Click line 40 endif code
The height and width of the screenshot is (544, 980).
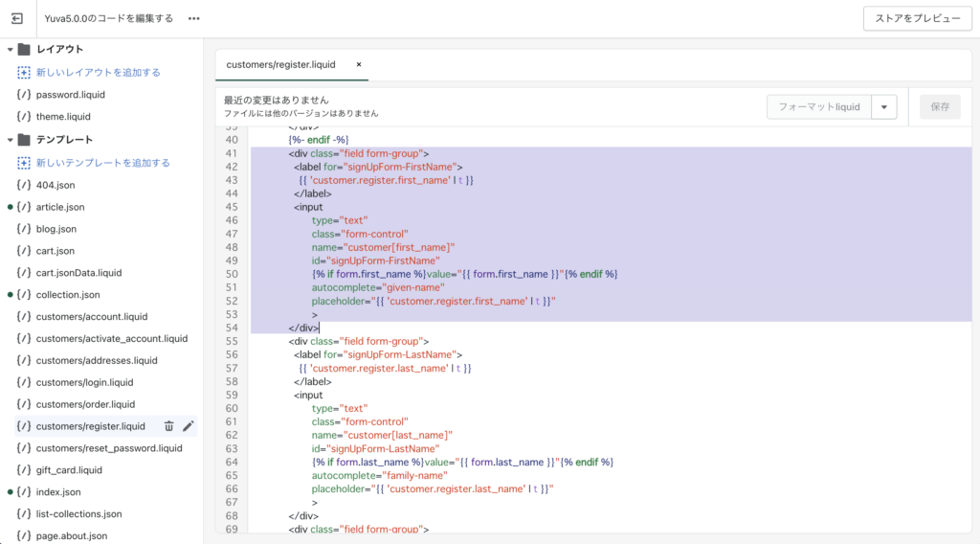[x=319, y=140]
